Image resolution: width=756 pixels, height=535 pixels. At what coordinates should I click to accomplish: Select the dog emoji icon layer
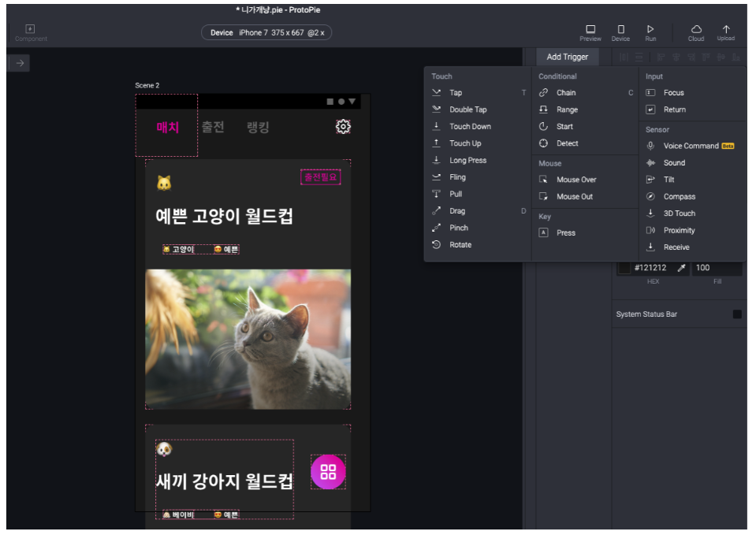164,449
